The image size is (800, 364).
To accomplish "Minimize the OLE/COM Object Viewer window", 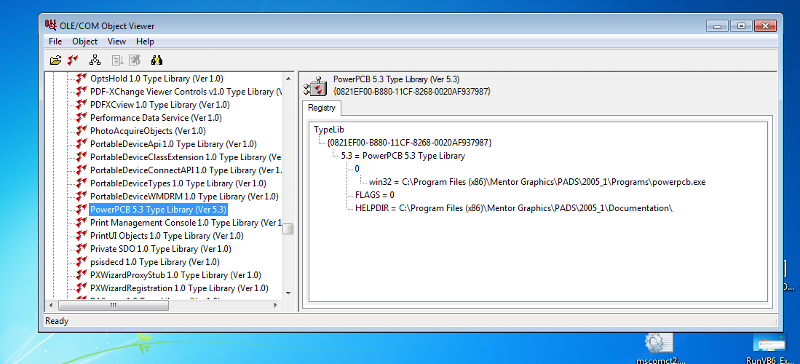I will pyautogui.click(x=718, y=26).
